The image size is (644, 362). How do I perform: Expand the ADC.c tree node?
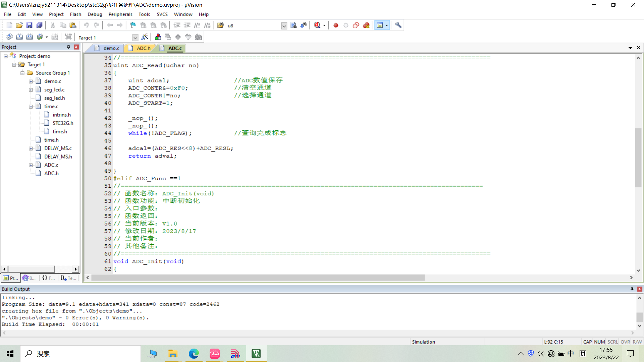(x=31, y=165)
